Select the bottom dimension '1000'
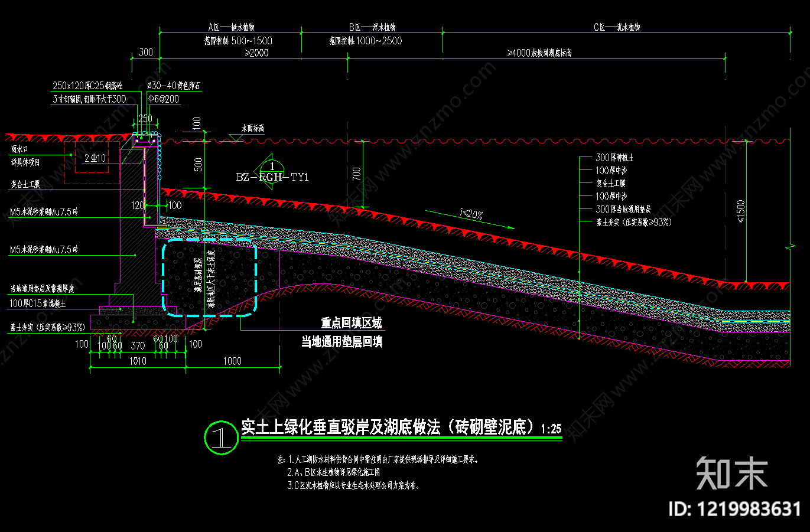Viewport: 810px width, 532px height. click(232, 361)
